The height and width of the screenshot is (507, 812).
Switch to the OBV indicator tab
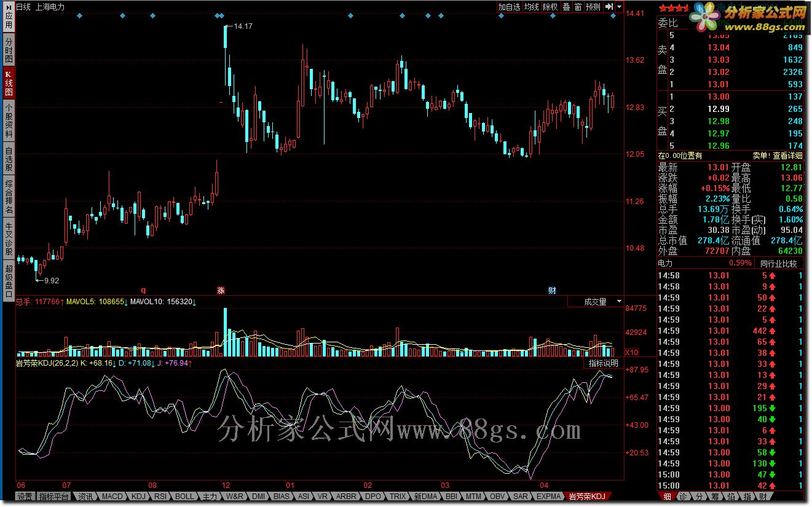click(497, 497)
